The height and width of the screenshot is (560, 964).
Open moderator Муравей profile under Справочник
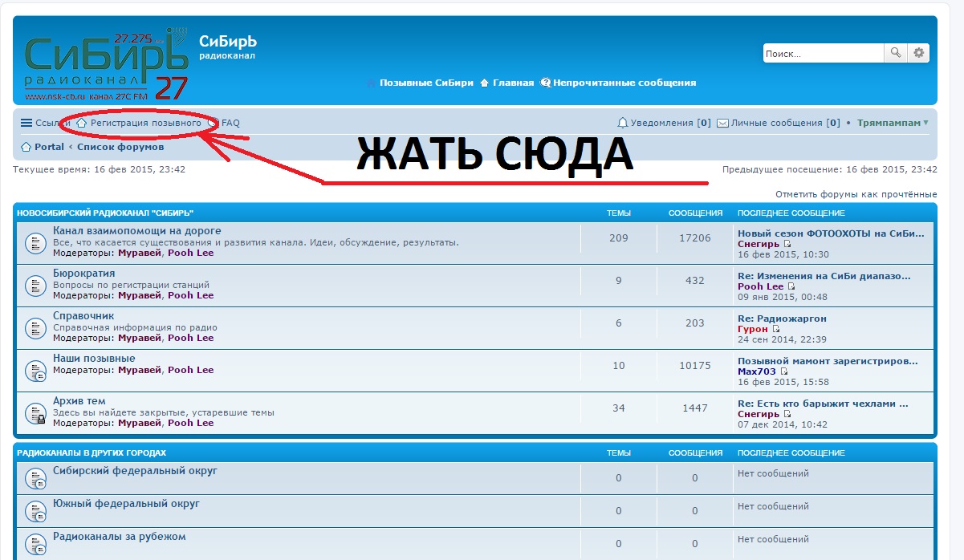(x=140, y=338)
